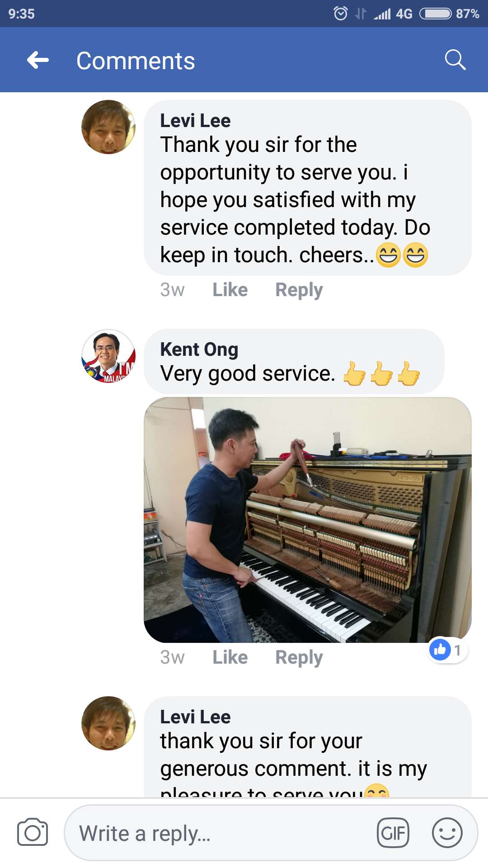Open Levi Lee's bottom profile picture
Screen dimensions: 488x868
click(x=108, y=723)
